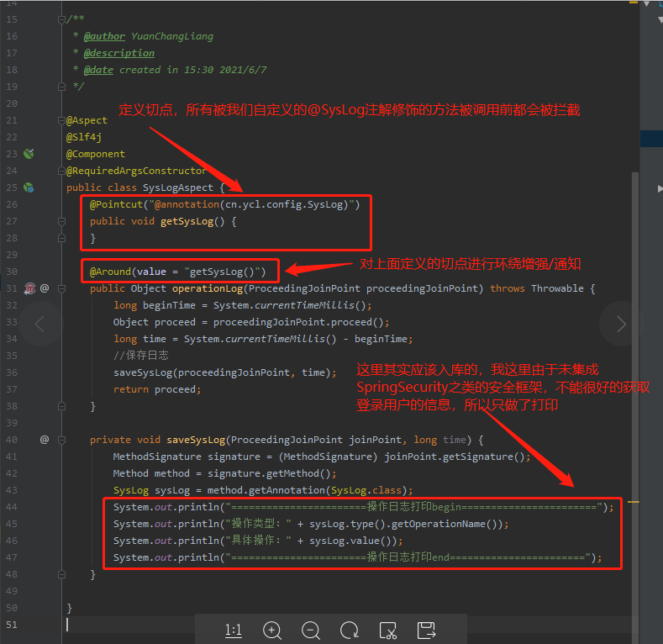Image resolution: width=663 pixels, height=644 pixels.
Task: Click the //保存日志 comment on line 35
Action: point(141,356)
